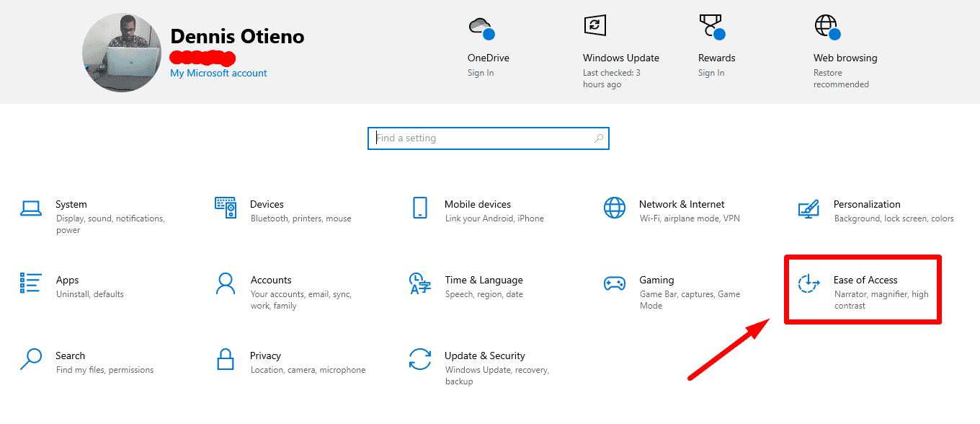This screenshot has width=980, height=424.
Task: Click the Devices keyboard and speaker icon
Action: pos(226,208)
